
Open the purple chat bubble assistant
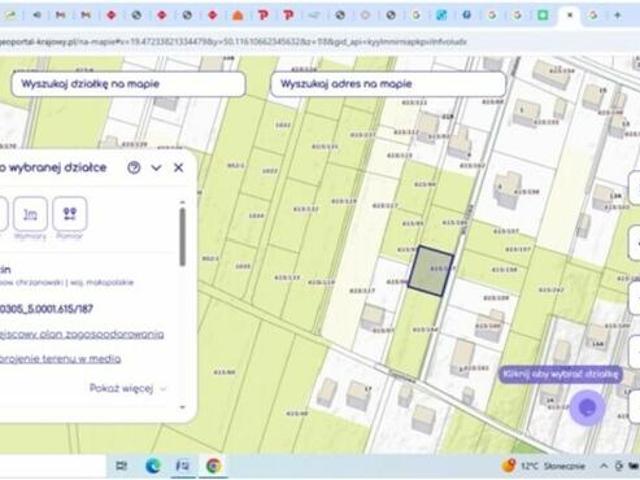click(x=587, y=408)
